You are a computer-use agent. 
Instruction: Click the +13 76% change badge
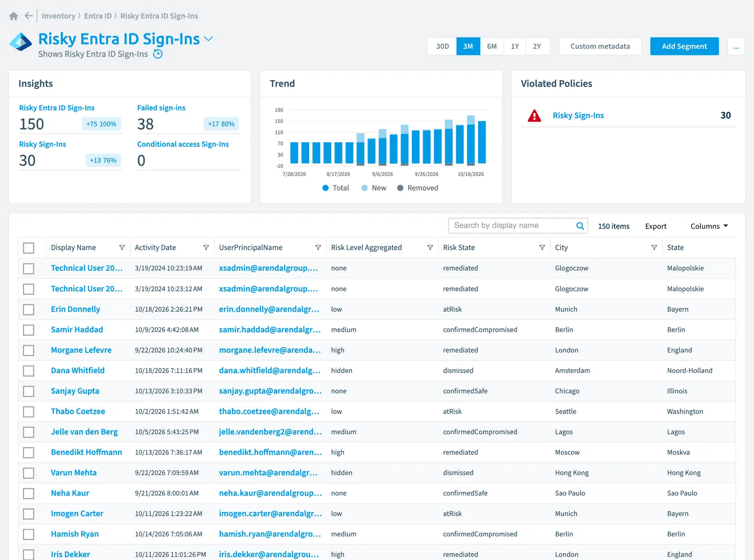[103, 160]
